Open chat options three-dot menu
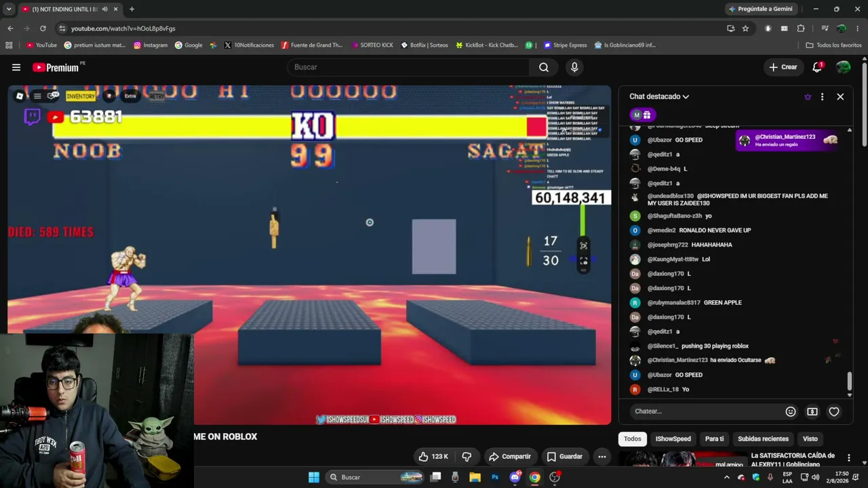868x488 pixels. [x=822, y=97]
